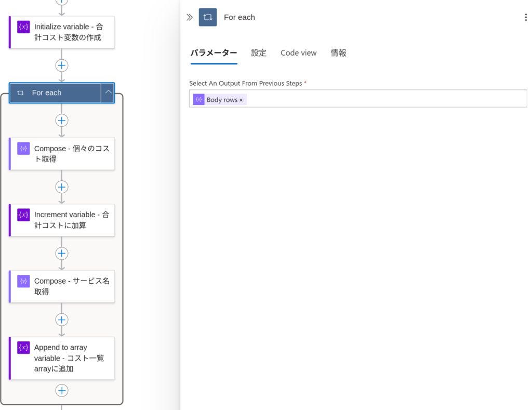Click the Body rows token icon

199,99
